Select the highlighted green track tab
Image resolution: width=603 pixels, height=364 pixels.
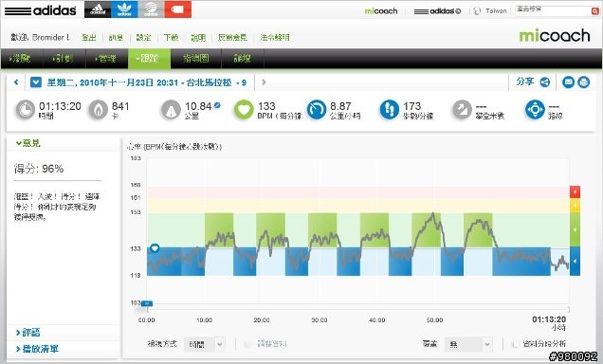149,59
